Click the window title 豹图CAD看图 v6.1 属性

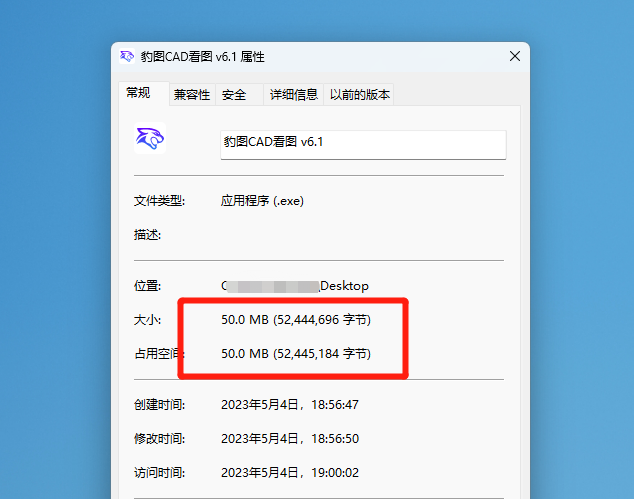203,57
